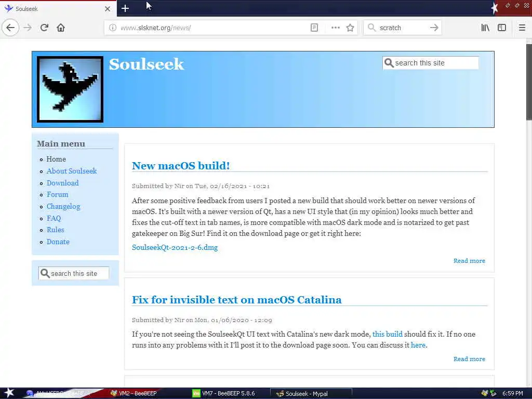Screen dimensions: 532x399
Task: Click the bee icon in the system tray
Action: 485,393
